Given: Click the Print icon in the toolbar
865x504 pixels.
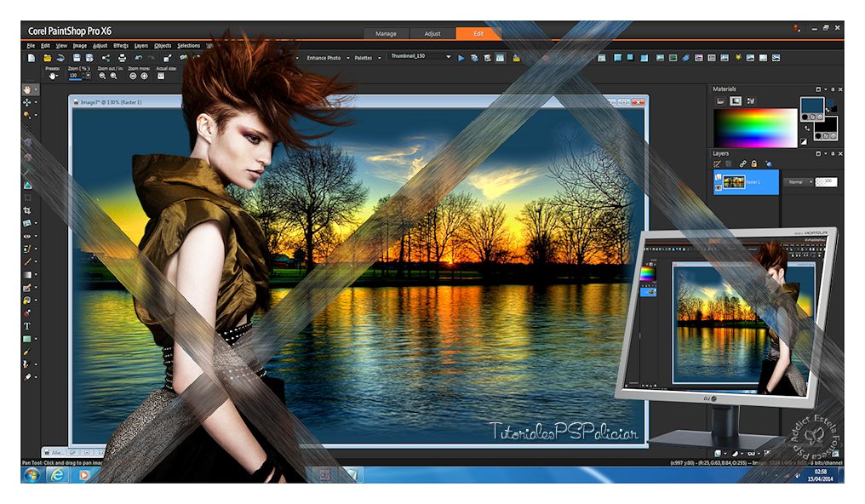Looking at the screenshot, I should 123,58.
